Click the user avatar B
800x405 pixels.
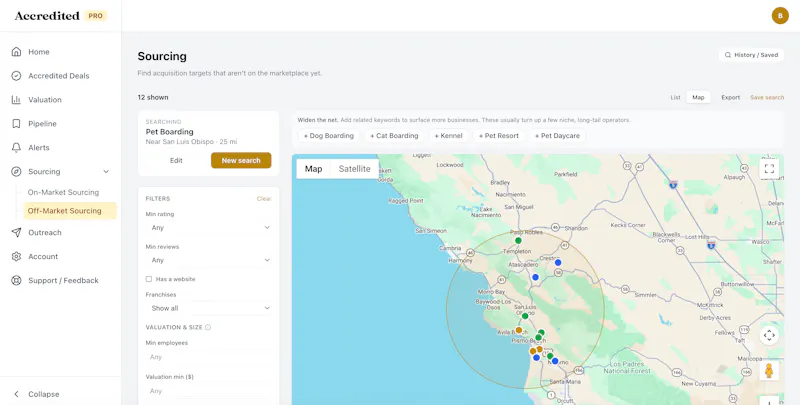click(780, 16)
